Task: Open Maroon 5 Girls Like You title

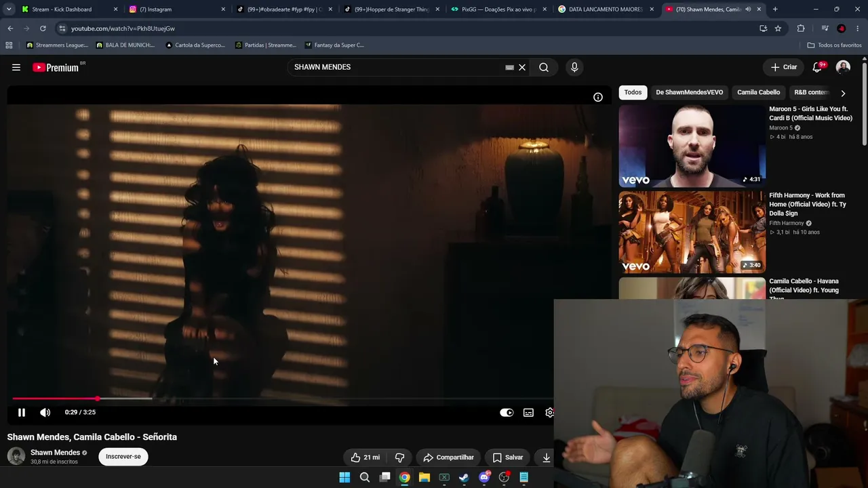Action: 810,113
